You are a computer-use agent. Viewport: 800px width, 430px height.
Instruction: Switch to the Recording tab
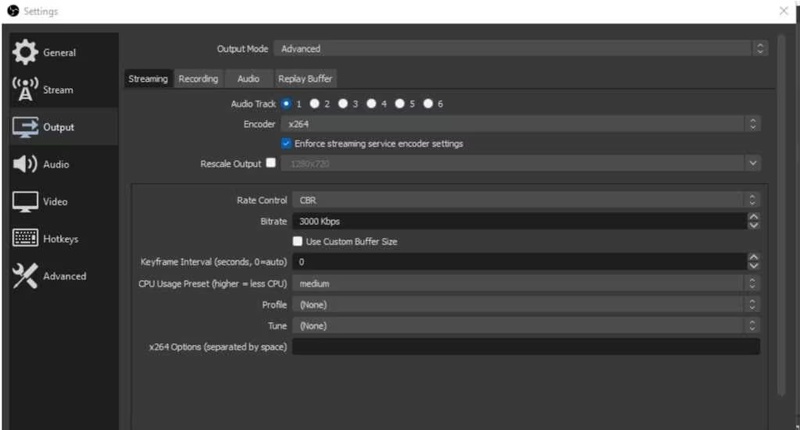(x=198, y=79)
